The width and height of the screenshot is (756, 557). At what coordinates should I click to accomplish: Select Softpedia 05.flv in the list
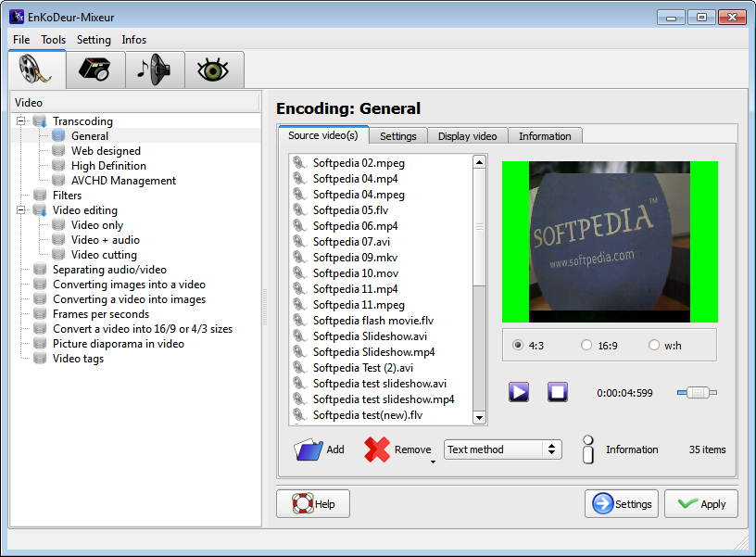pos(350,210)
